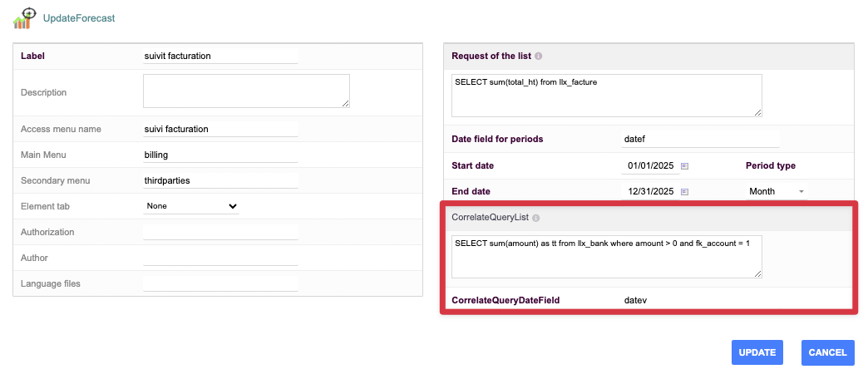This screenshot has width=868, height=374.
Task: Select the Access menu name field
Action: [220, 129]
